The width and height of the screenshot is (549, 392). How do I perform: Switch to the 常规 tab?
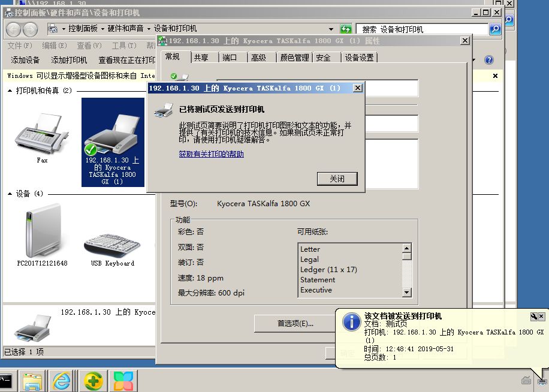click(x=173, y=57)
